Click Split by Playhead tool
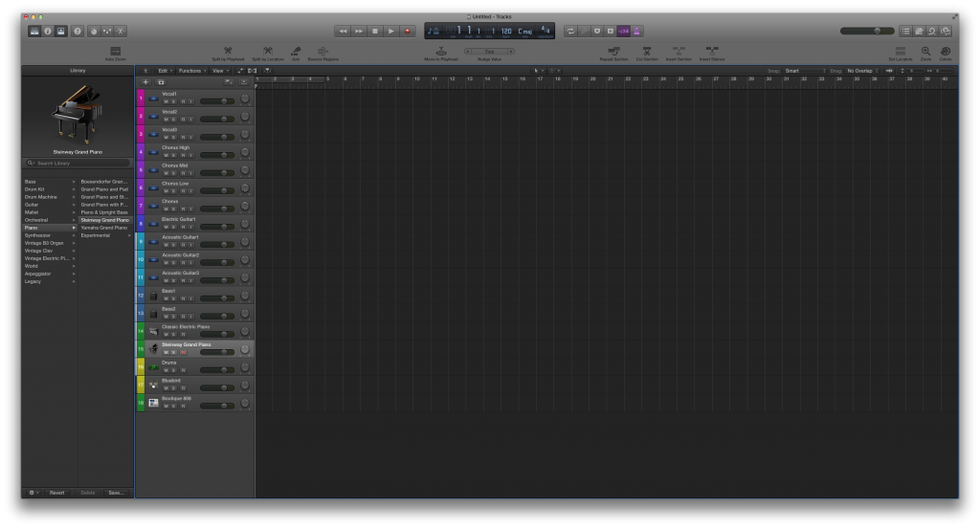 pyautogui.click(x=228, y=52)
